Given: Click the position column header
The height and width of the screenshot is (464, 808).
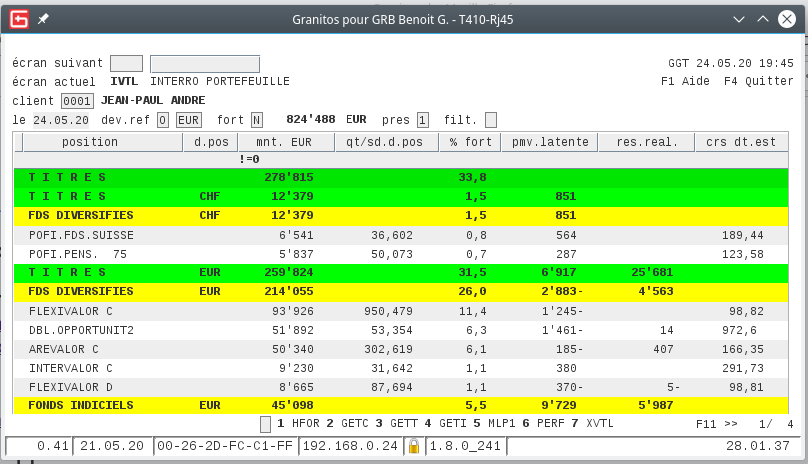Looking at the screenshot, I should pos(90,143).
